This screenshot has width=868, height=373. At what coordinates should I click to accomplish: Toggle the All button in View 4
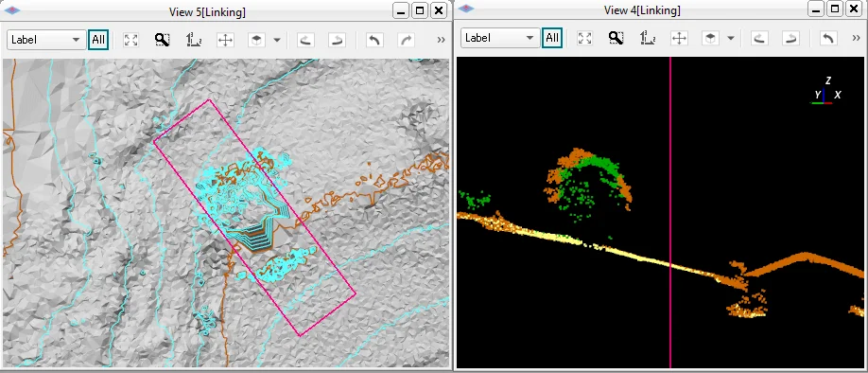pyautogui.click(x=552, y=38)
